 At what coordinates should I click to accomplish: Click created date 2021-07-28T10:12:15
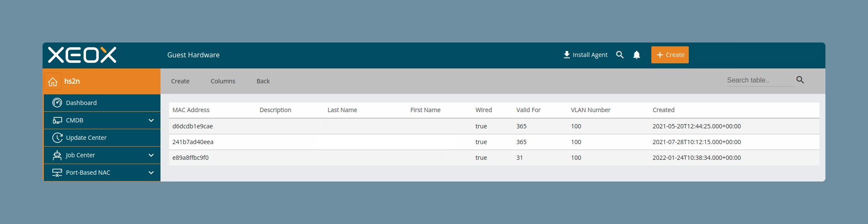tap(696, 142)
